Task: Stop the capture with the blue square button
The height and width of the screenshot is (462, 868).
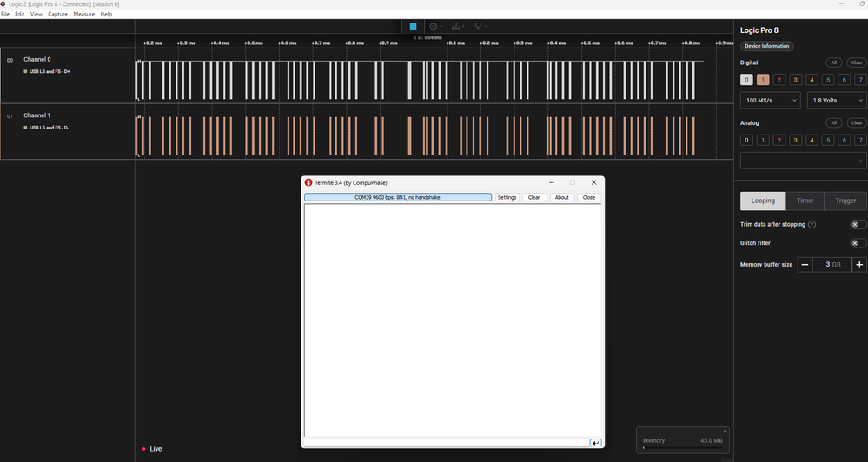Action: (x=413, y=26)
